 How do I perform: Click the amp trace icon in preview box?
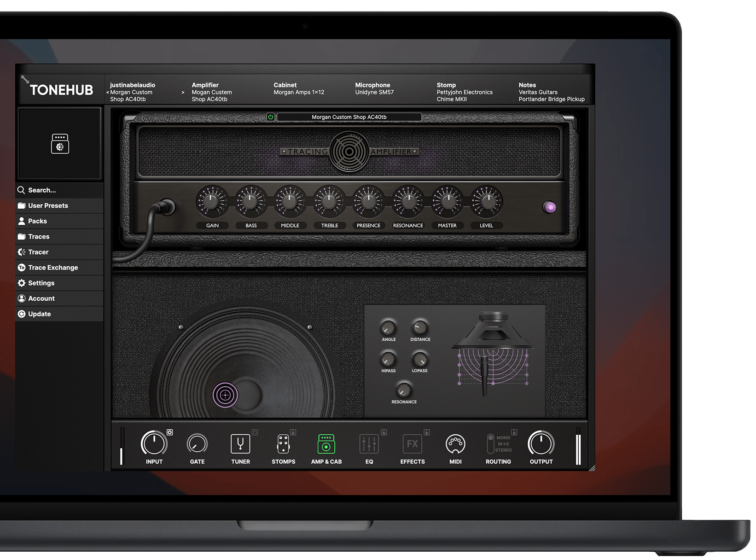pos(60,144)
